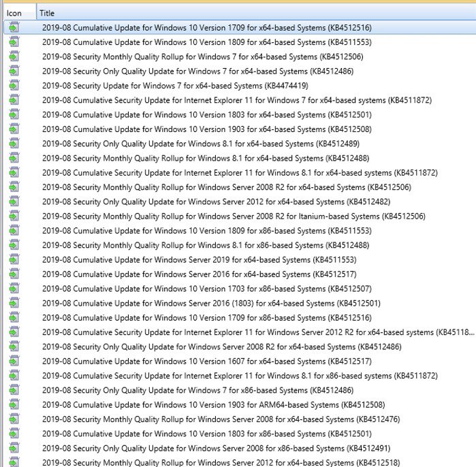This screenshot has width=476, height=467.
Task: Click icon beside Windows 8.1 x64 Monthly Rollup
Action: click(14, 158)
